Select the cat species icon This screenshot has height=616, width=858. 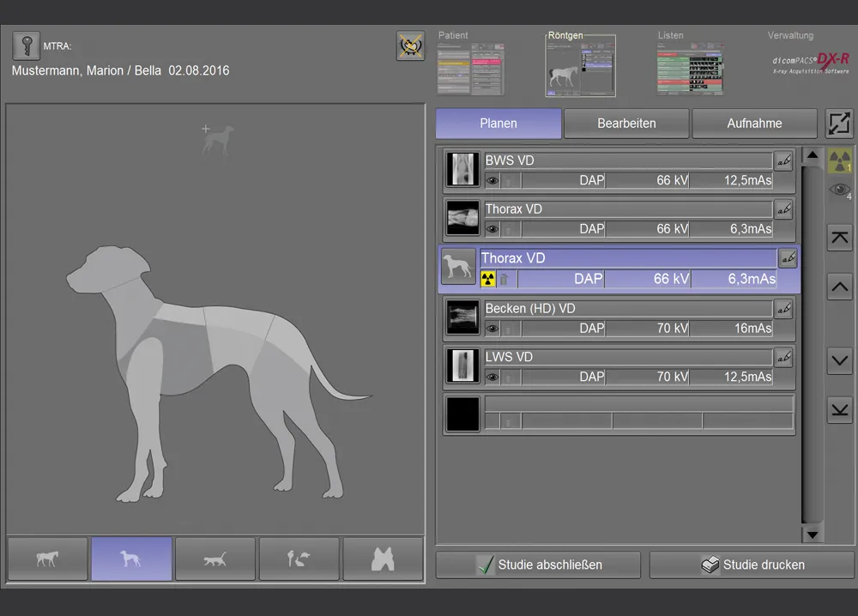pyautogui.click(x=215, y=559)
